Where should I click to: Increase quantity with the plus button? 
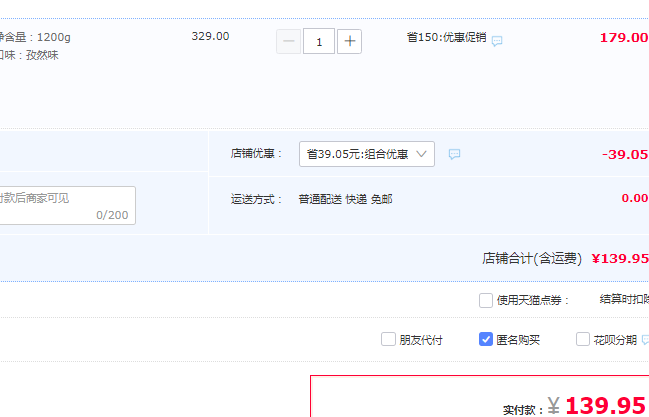pos(349,41)
